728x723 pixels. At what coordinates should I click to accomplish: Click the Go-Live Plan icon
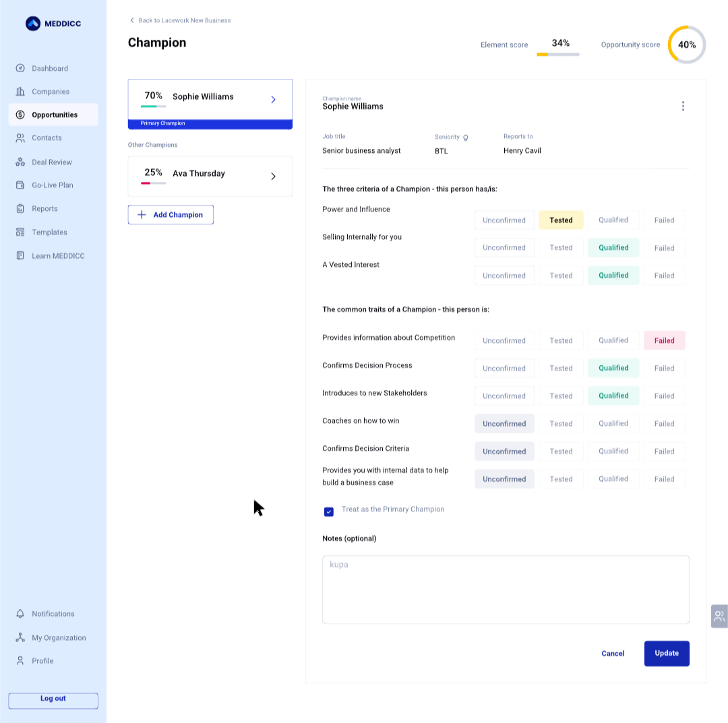point(20,185)
